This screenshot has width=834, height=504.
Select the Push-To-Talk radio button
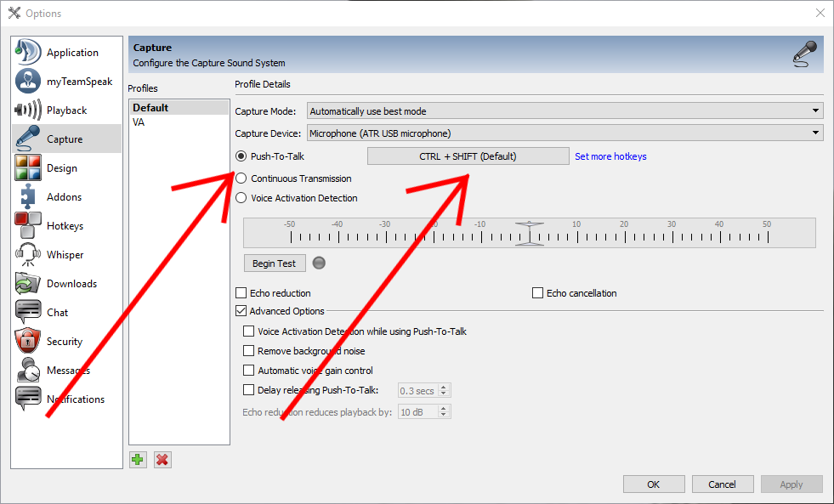pyautogui.click(x=241, y=156)
